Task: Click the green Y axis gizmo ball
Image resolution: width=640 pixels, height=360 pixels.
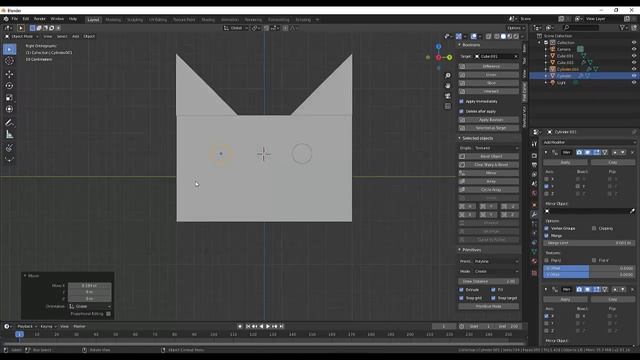Action: pyautogui.click(x=449, y=58)
